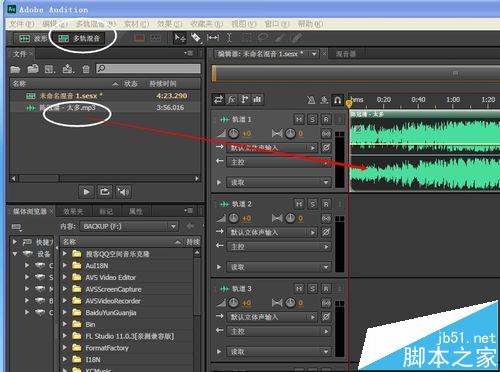Expand the FormatFactory folder
The image size is (500, 372).
click(65, 348)
